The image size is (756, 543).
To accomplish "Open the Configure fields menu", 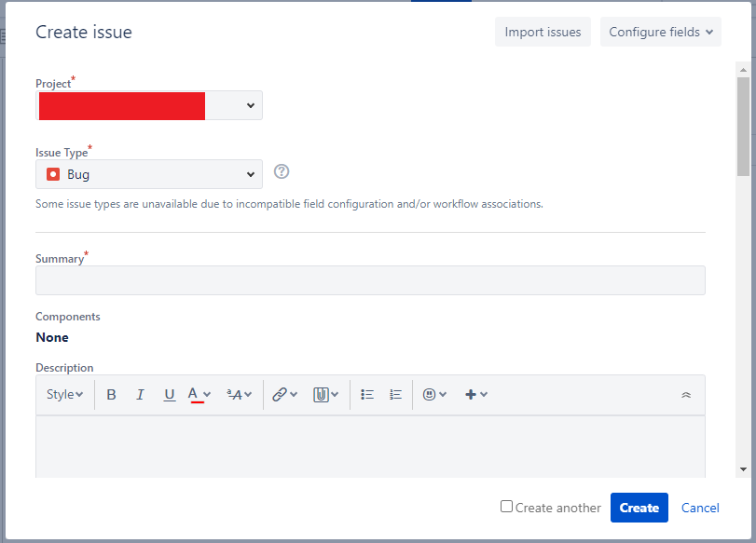I will tap(660, 31).
